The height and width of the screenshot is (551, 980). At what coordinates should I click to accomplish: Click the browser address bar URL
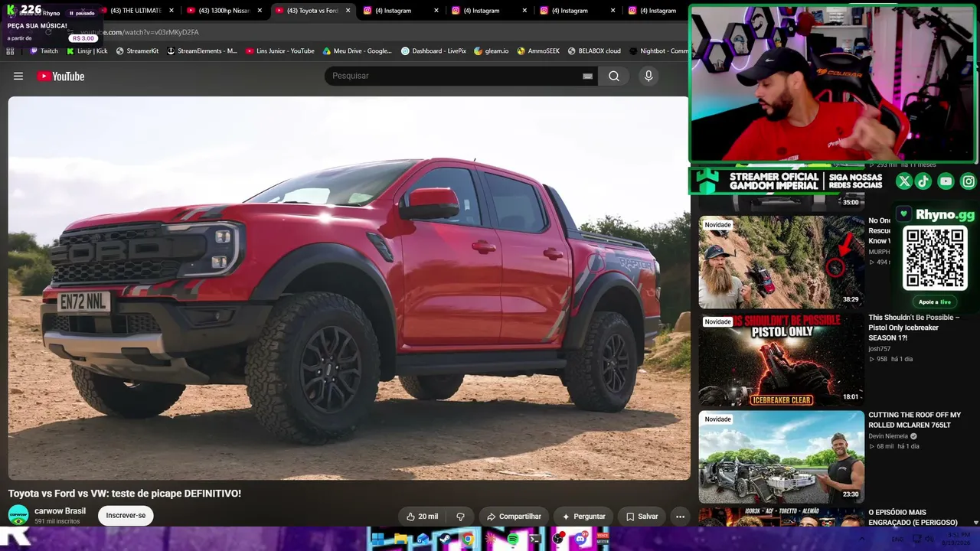(x=140, y=32)
